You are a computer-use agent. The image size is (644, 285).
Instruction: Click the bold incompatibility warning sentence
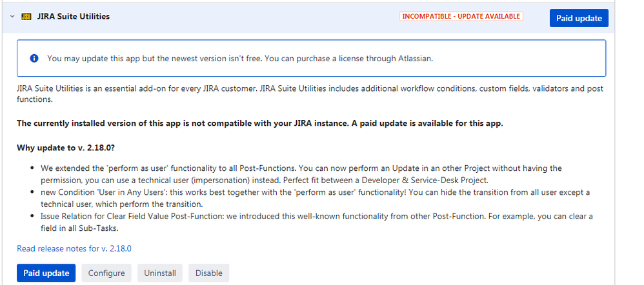(259, 124)
